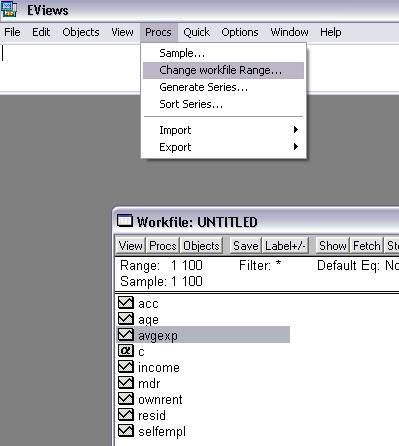This screenshot has width=399, height=446.
Task: Click the Show button in Workfile toolbar
Action: [333, 246]
